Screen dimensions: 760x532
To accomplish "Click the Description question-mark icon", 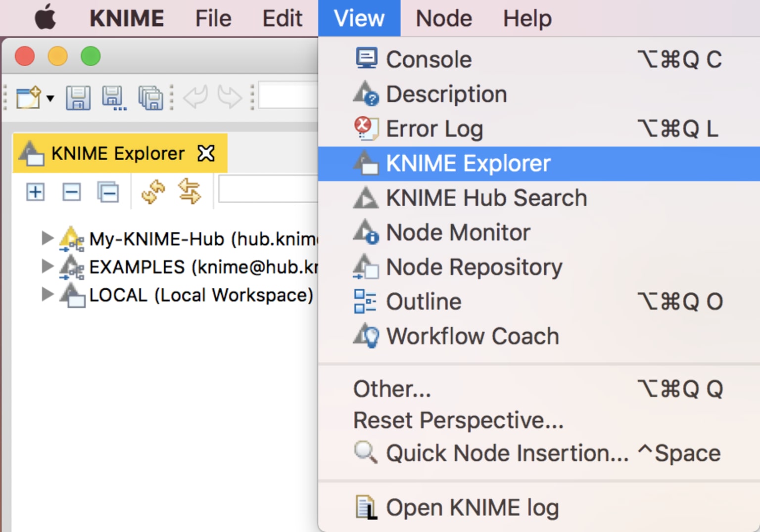I will pyautogui.click(x=366, y=93).
